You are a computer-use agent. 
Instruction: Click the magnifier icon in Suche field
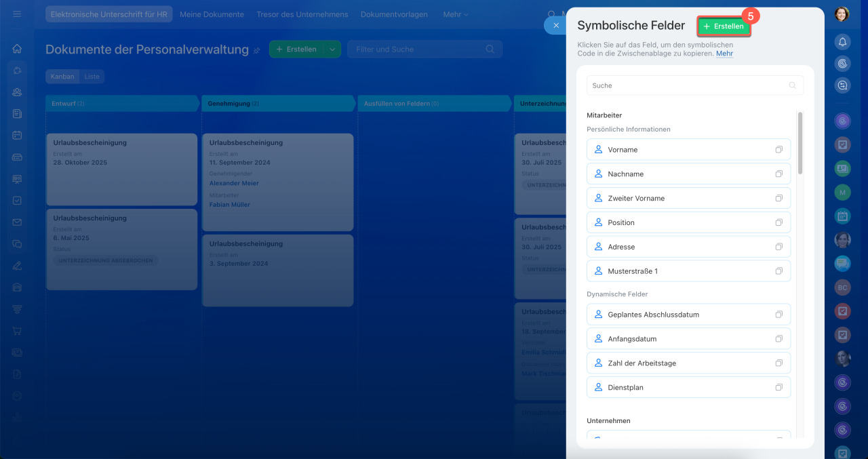pyautogui.click(x=792, y=85)
